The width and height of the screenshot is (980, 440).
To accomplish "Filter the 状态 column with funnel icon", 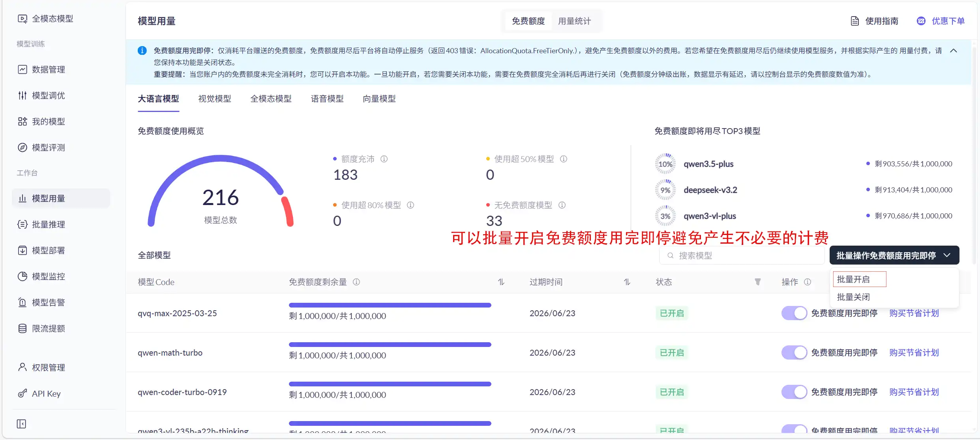I will click(758, 282).
